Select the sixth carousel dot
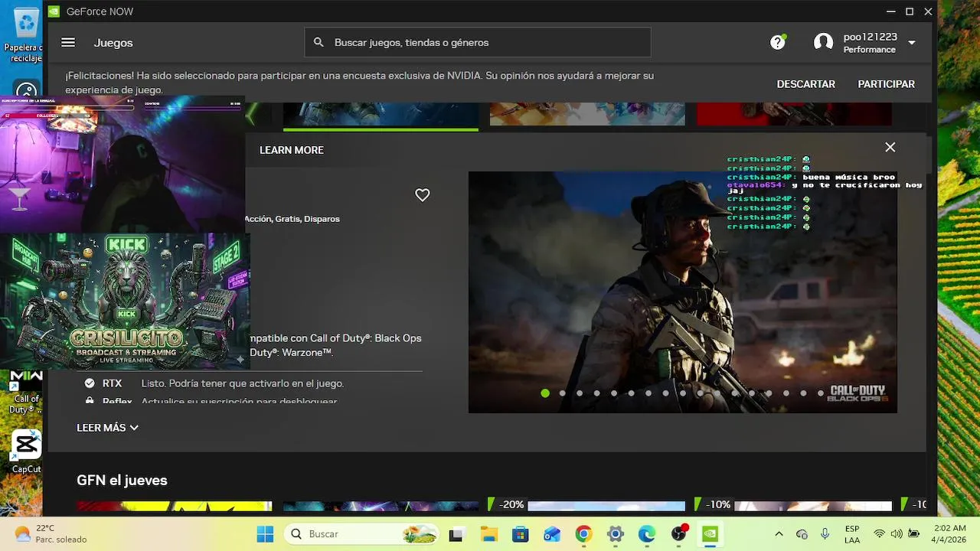The height and width of the screenshot is (551, 980). [631, 393]
